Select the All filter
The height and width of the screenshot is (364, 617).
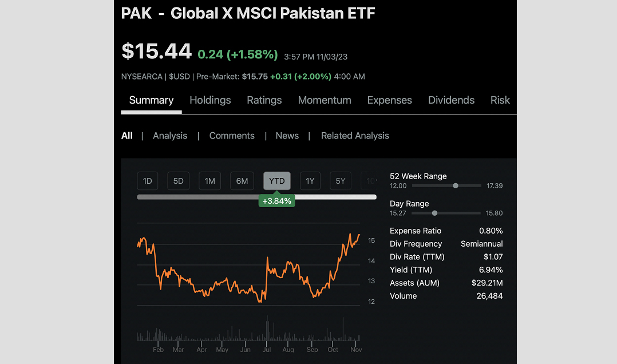tap(126, 136)
